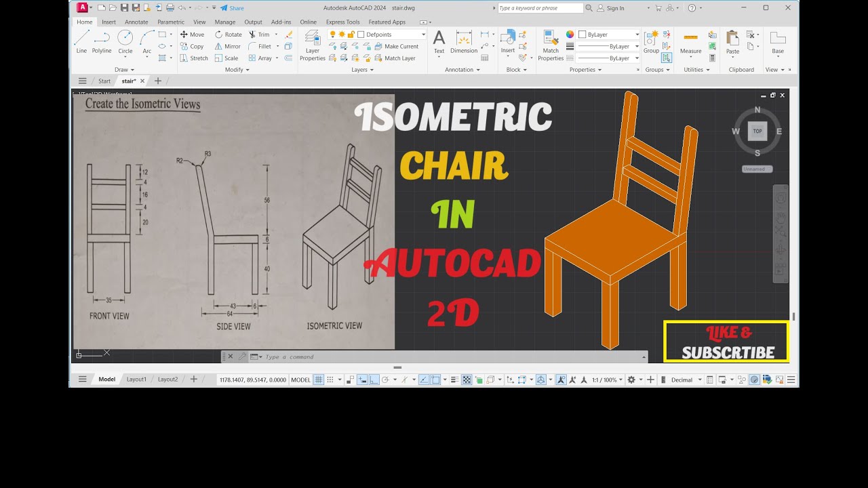
Task: Click the Plot printer icon
Action: [x=170, y=8]
